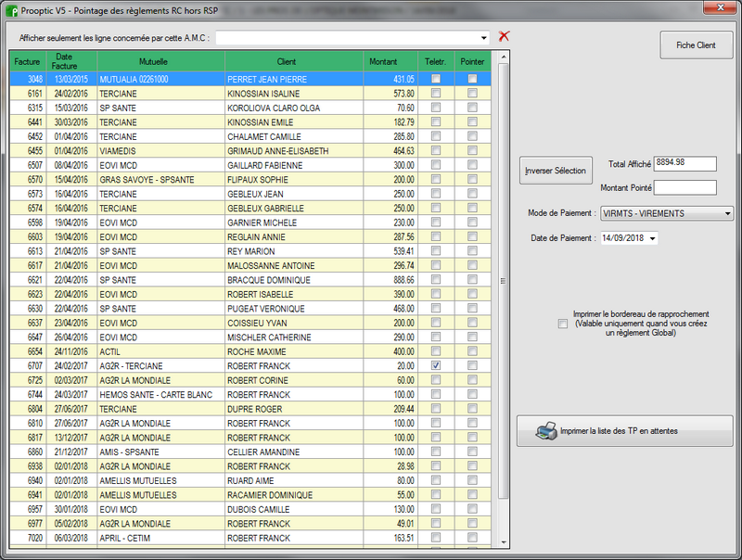Select client PUGEAT VERONIQUE
The width and height of the screenshot is (742, 560).
point(266,309)
